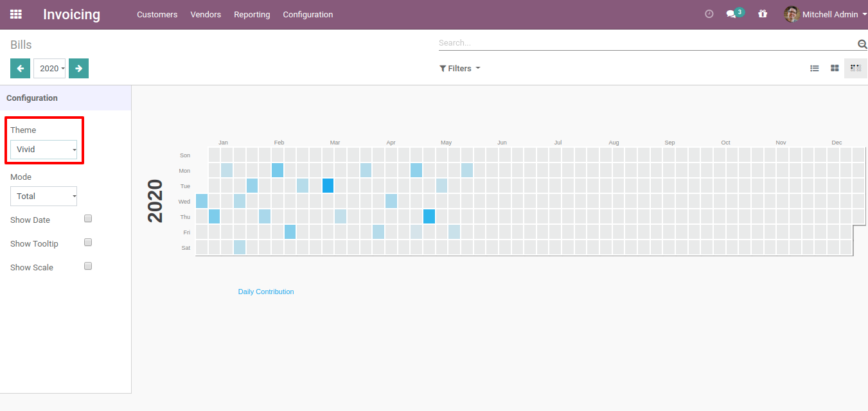Go to previous year with left arrow
868x411 pixels.
(20, 68)
